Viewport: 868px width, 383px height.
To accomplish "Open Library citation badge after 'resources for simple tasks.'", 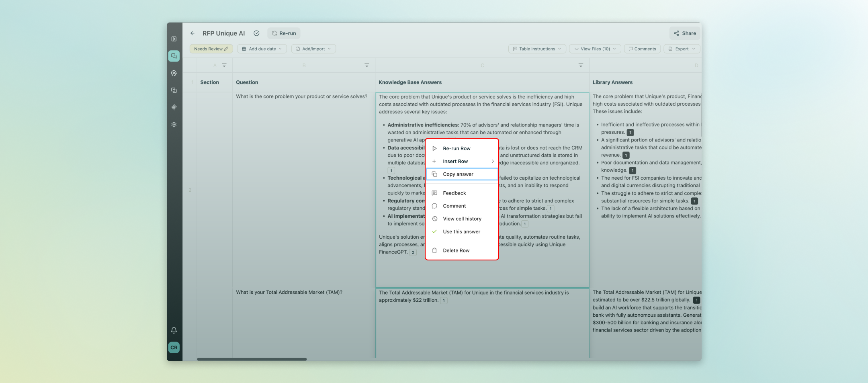I will click(x=694, y=201).
